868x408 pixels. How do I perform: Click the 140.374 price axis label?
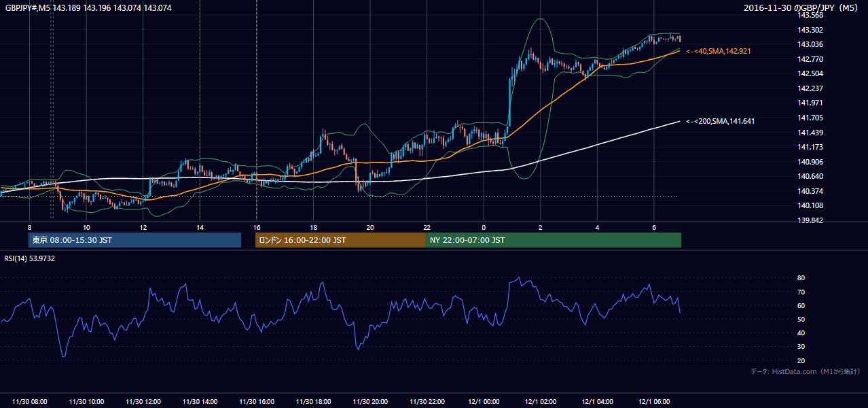[x=810, y=191]
